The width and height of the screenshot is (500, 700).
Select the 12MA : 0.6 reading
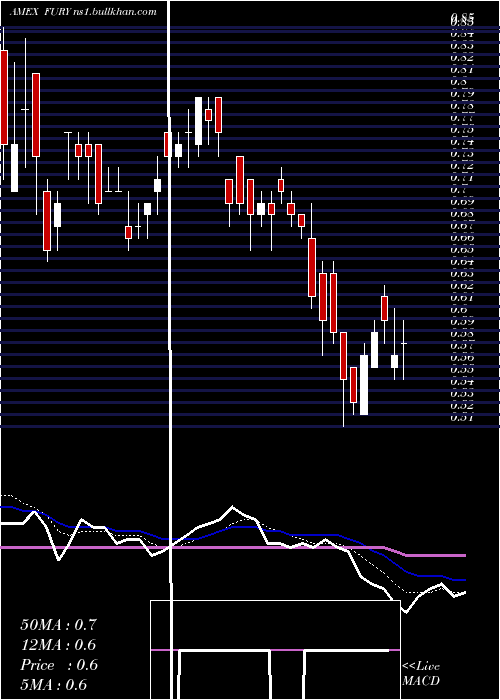[58, 645]
